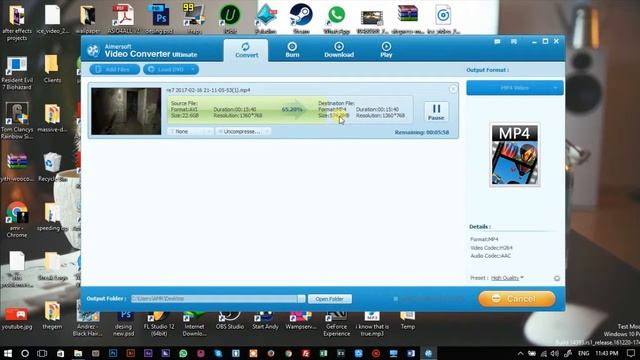Pause the current conversion
Image resolution: width=640 pixels, height=360 pixels.
pos(436,111)
